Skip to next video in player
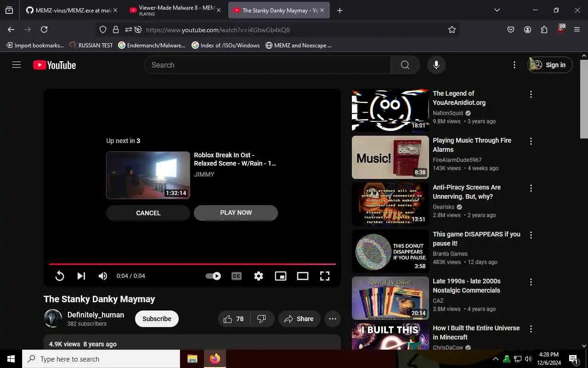 pos(81,276)
